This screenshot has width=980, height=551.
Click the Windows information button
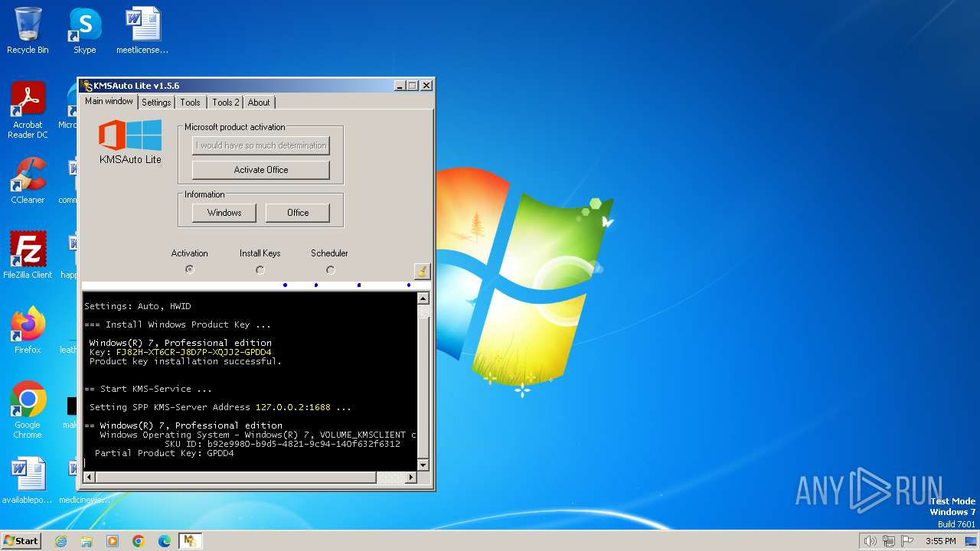(x=224, y=213)
